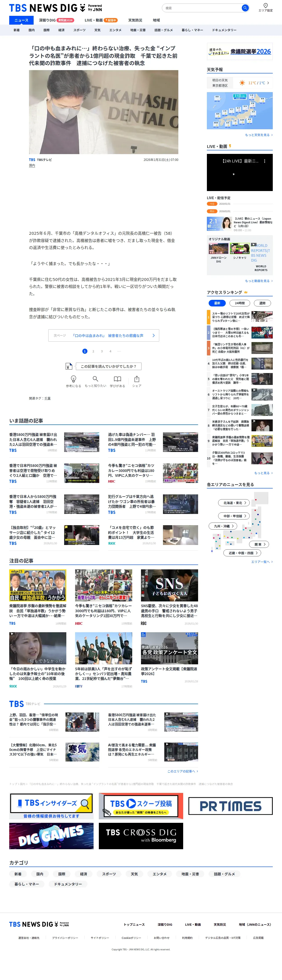Viewport: 282px width, 980px height.
Task: Open 衆議院選挙2026 banner in sidebar
Action: click(x=239, y=51)
